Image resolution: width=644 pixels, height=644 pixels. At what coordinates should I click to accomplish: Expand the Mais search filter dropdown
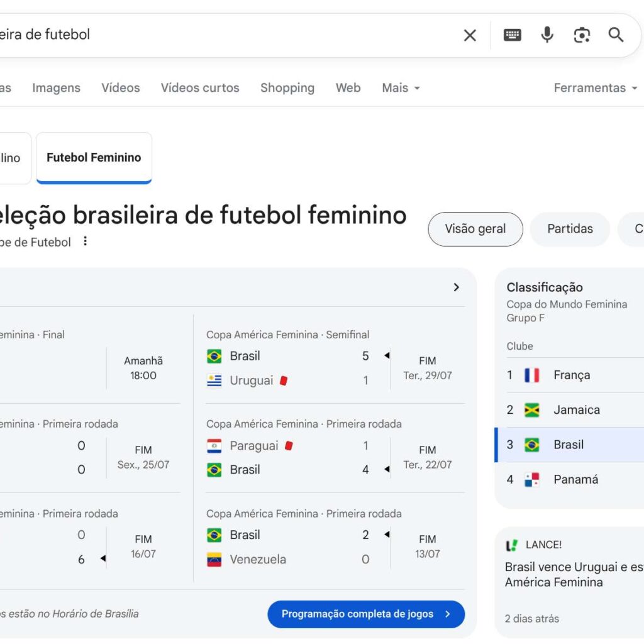pos(401,88)
